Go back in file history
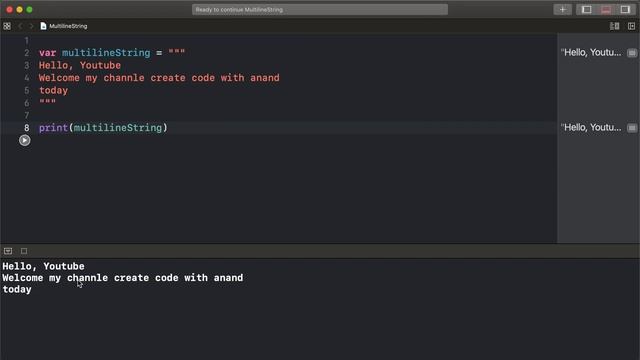Screen dimensions: 640x360 [x=20, y=26]
